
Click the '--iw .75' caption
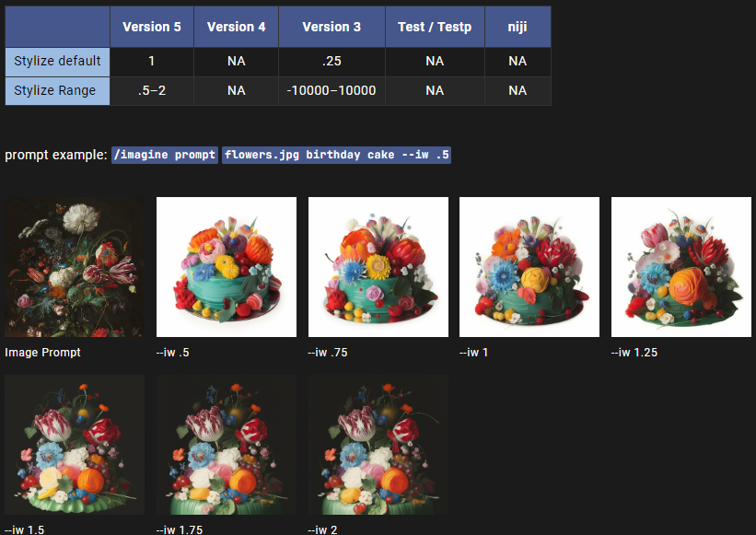pos(328,353)
